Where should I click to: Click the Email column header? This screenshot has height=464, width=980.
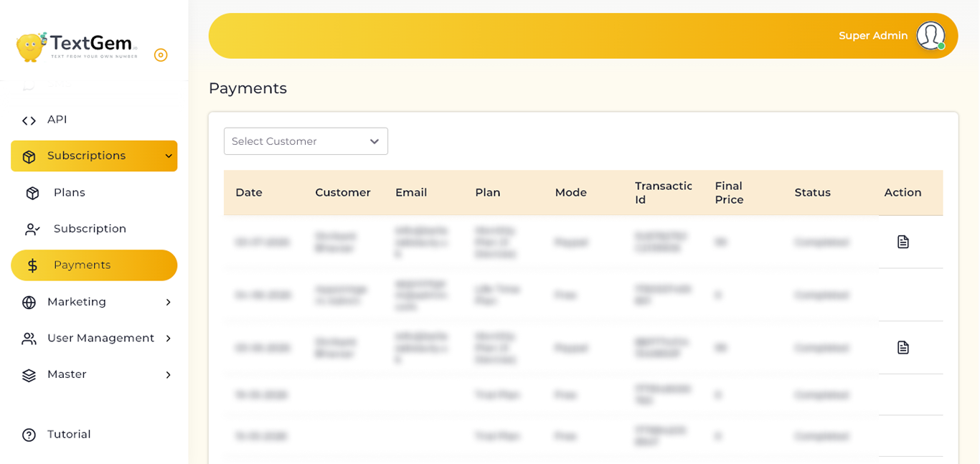point(411,193)
